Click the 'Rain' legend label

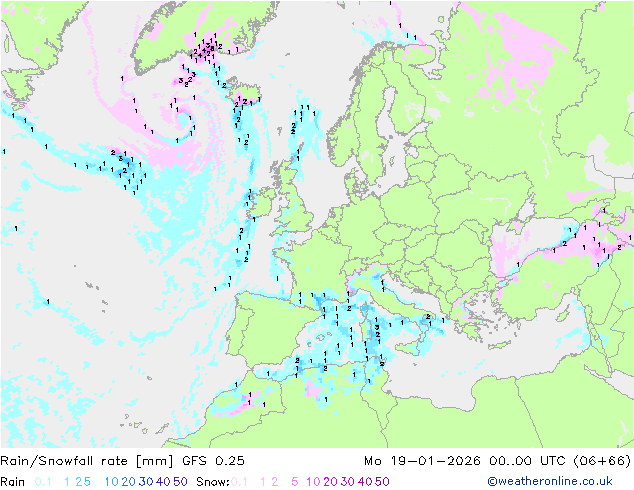[13, 482]
